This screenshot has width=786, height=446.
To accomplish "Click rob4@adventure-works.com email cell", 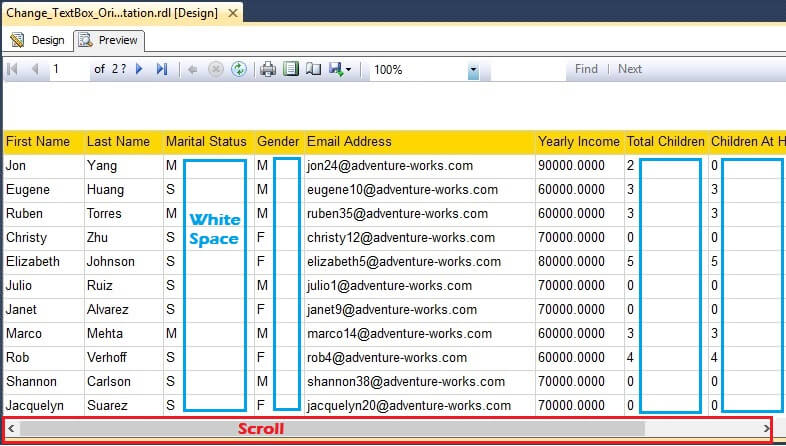I will click(420, 358).
